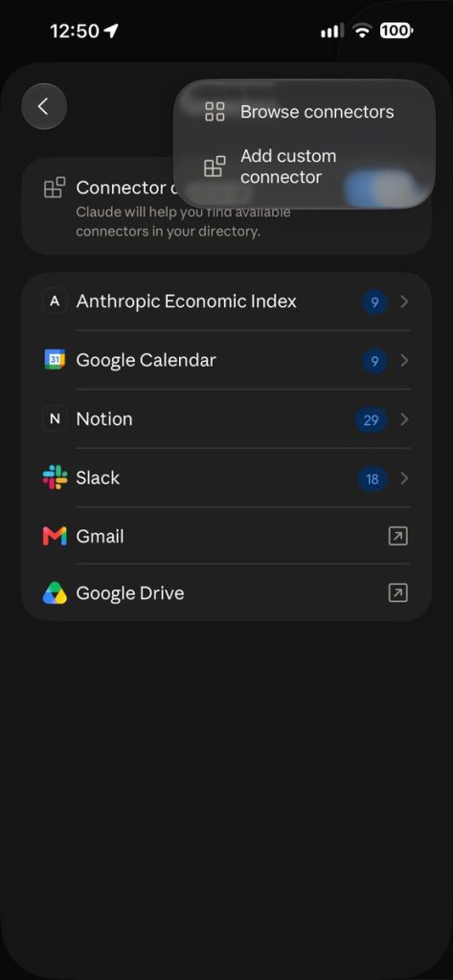Tap the Notion N icon
This screenshot has height=980, width=453.
click(x=55, y=419)
